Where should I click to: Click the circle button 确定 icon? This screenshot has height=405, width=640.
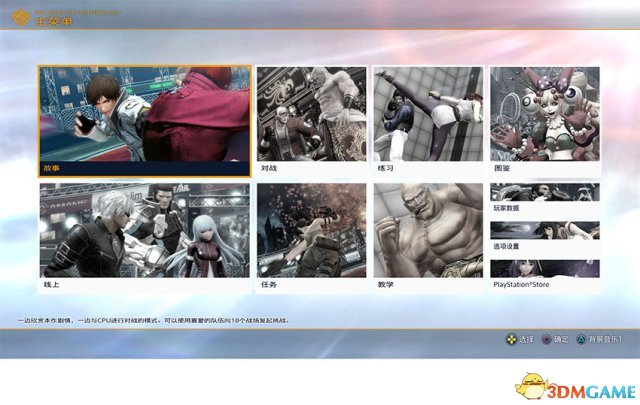pos(546,339)
